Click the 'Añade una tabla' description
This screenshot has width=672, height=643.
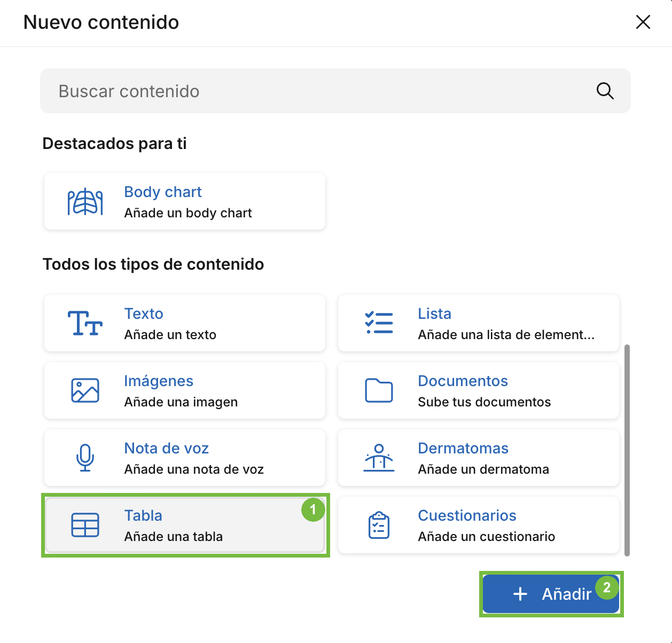[174, 537]
